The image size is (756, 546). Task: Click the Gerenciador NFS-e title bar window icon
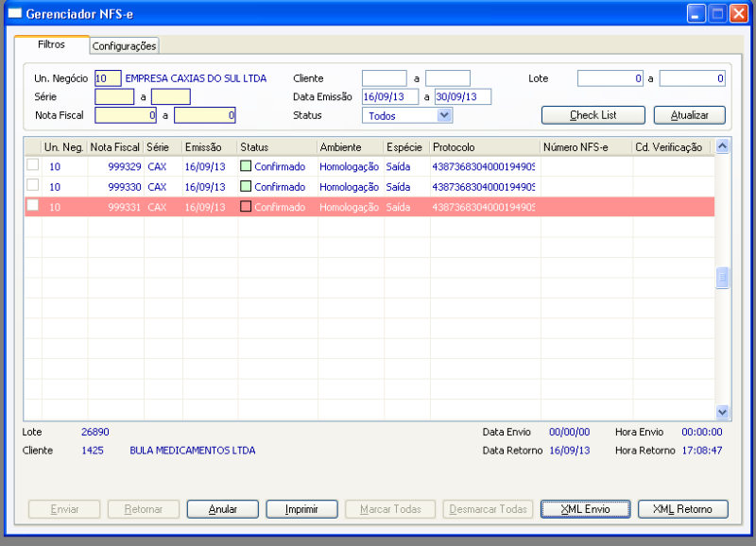coord(15,13)
